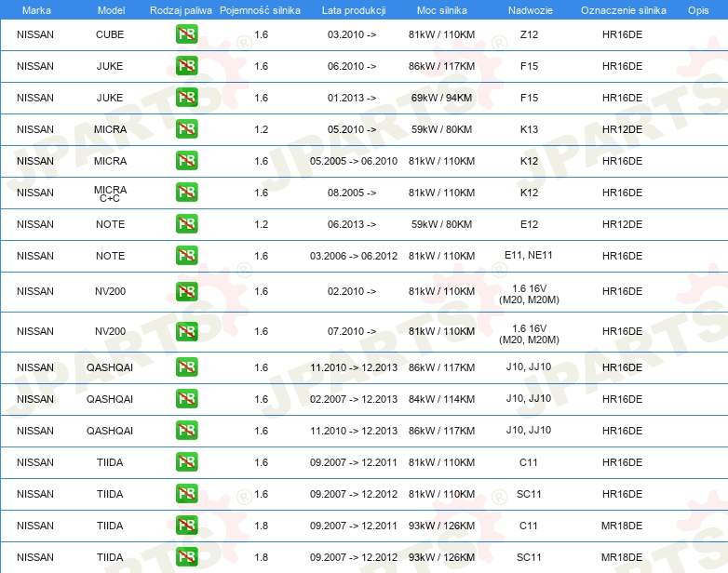
Task: Click the Pojemność silnika column header
Action: pos(260,10)
